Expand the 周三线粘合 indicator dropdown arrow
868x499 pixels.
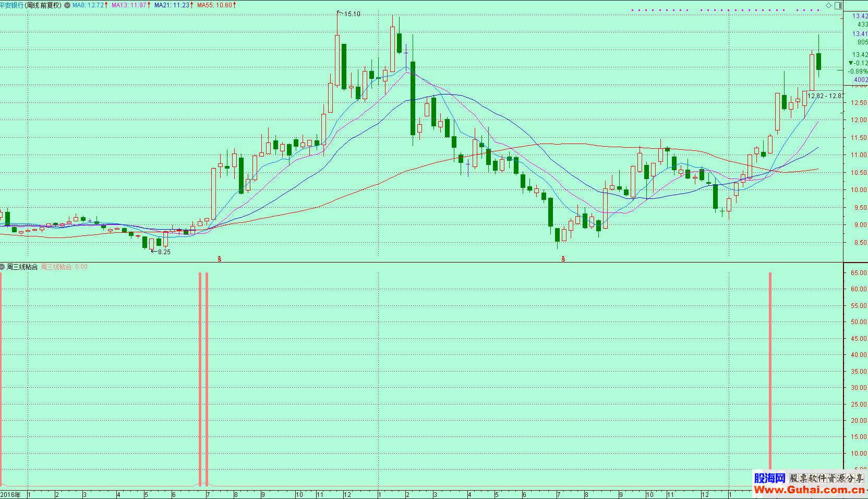click(2, 267)
